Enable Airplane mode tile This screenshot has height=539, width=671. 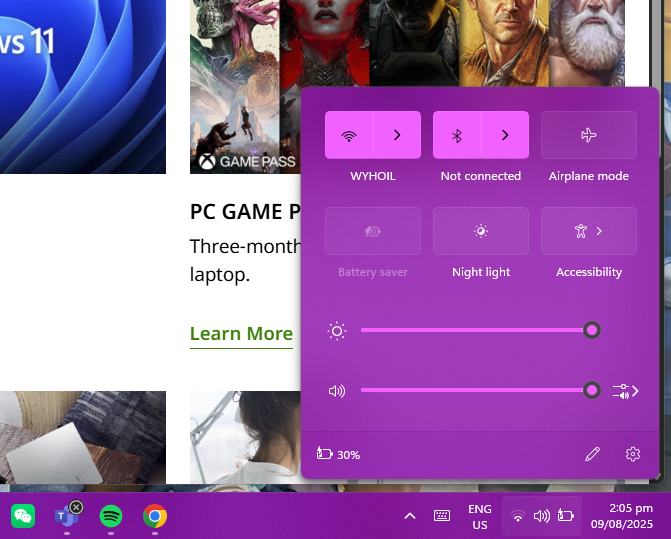[589, 135]
